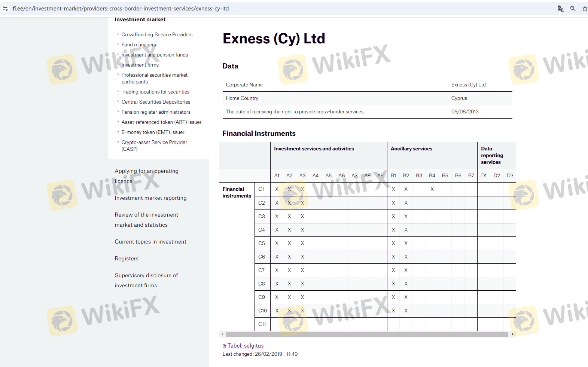Screen dimensions: 588x367
Task: Click the document icon beside Tabeli selgitus
Action: 224,346
